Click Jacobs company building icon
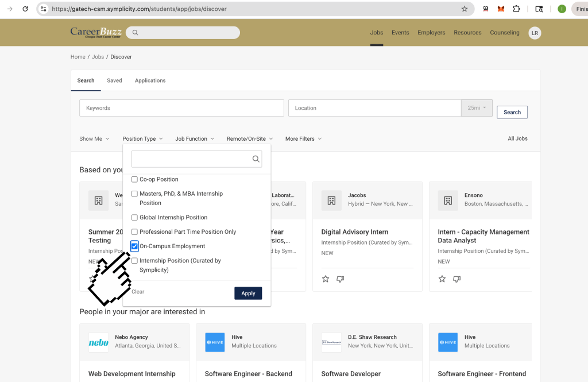This screenshot has width=588, height=382. [x=331, y=200]
